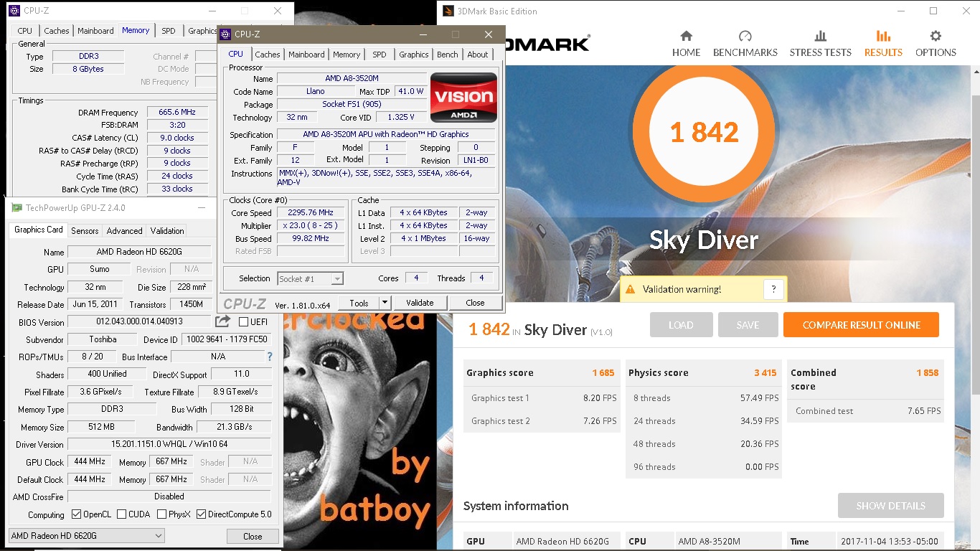Click the validation warning question mark button
Viewport: 980px width, 551px height.
pyautogui.click(x=773, y=289)
